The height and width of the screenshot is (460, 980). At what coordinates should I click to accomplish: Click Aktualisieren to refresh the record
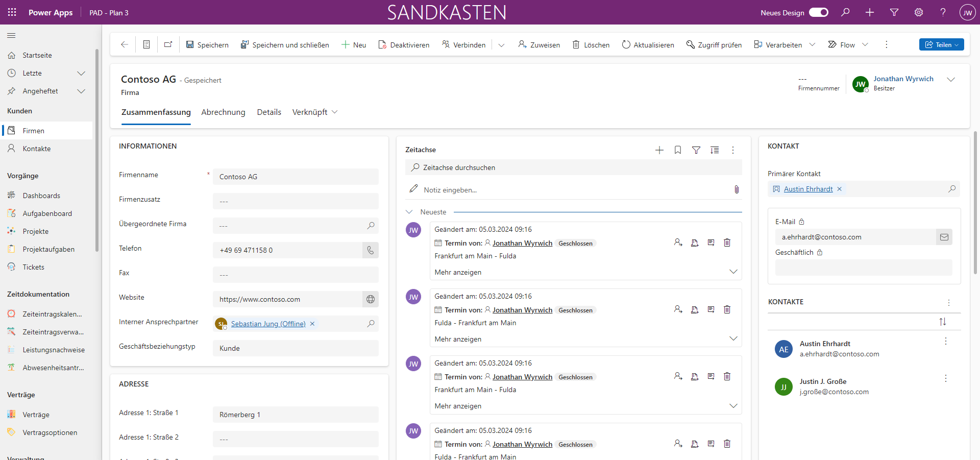648,44
